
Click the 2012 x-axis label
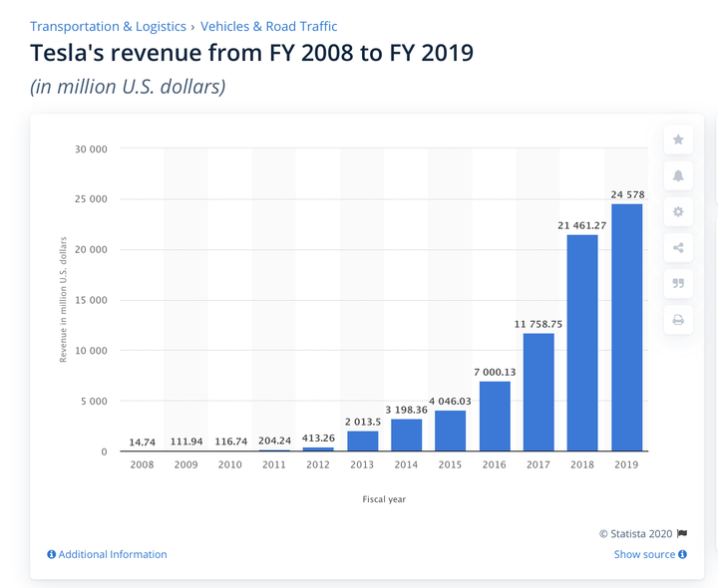point(318,464)
